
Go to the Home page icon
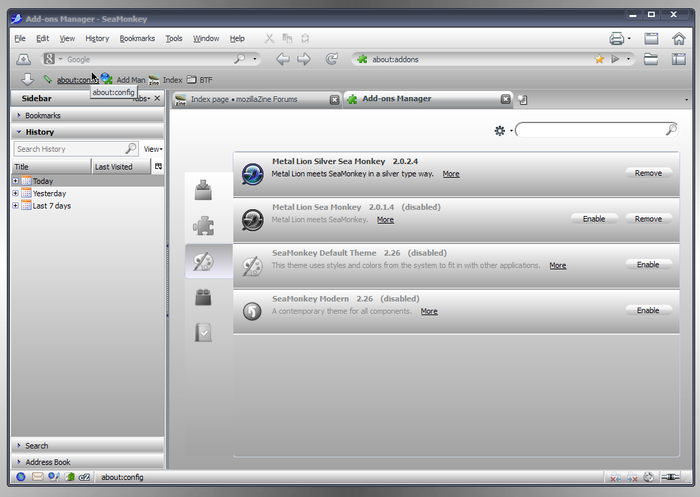coord(679,39)
